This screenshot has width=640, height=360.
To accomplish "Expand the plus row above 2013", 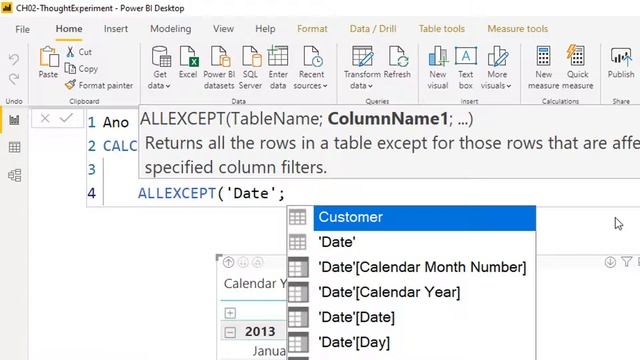I will click(x=230, y=313).
